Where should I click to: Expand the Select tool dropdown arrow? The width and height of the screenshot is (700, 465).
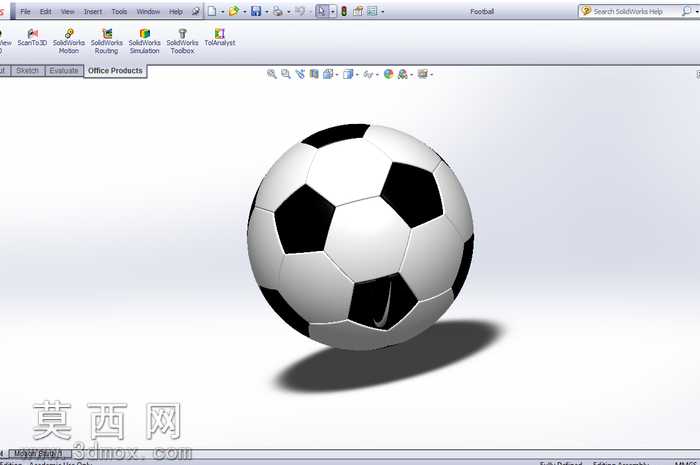[x=333, y=12]
